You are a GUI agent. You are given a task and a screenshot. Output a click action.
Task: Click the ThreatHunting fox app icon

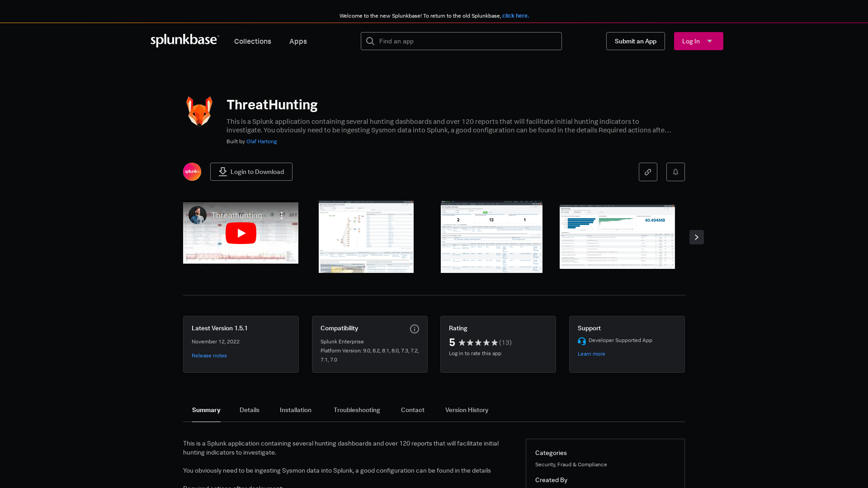(x=199, y=111)
